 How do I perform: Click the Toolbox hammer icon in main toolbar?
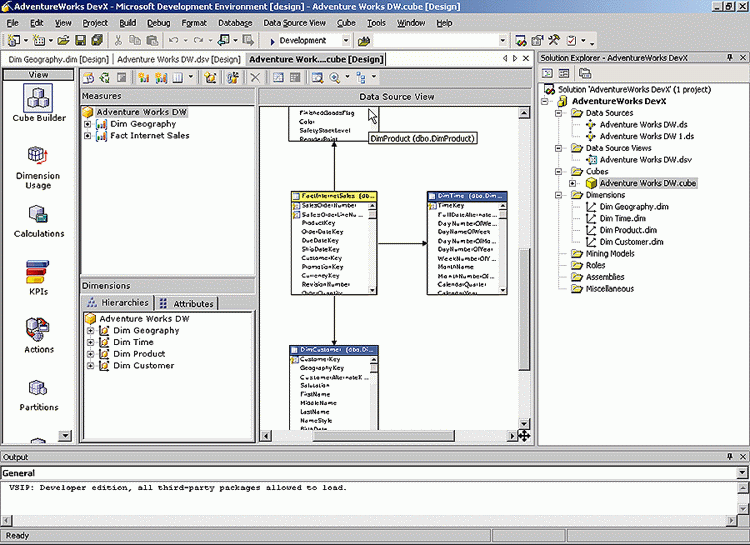[554, 41]
